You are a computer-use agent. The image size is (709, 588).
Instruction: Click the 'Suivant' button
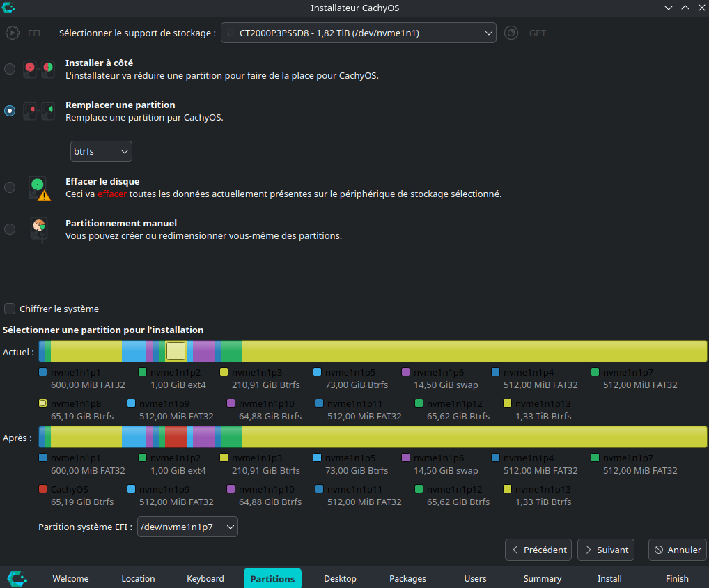pyautogui.click(x=606, y=550)
